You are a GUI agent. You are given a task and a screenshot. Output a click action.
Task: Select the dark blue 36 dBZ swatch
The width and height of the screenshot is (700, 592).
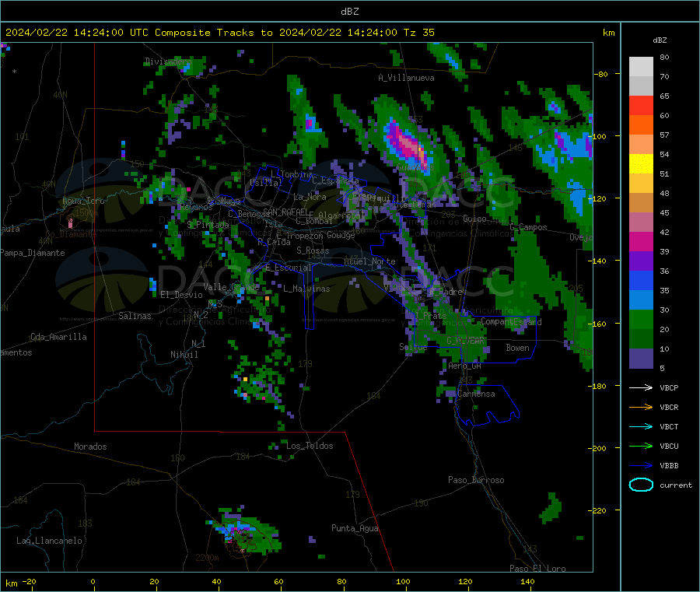pos(641,280)
